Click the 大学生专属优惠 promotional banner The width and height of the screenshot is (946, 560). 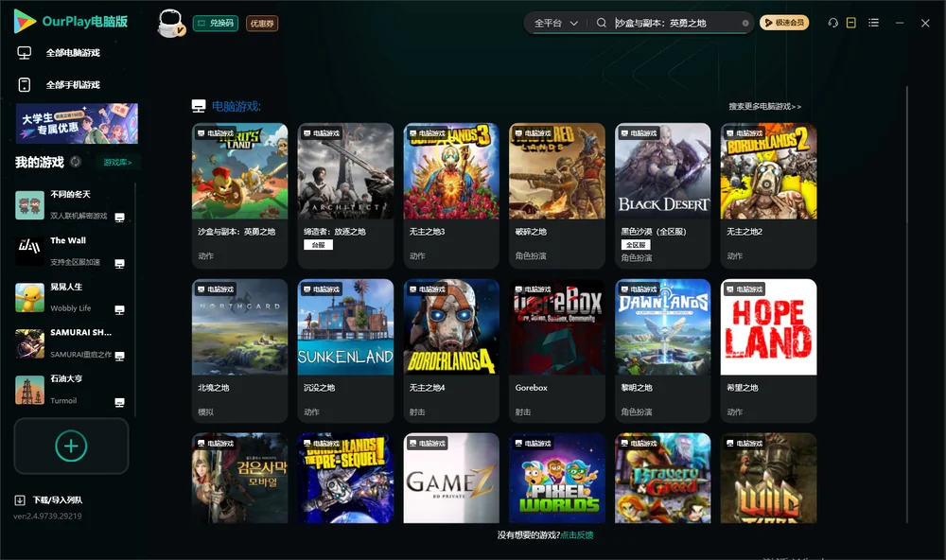click(77, 123)
